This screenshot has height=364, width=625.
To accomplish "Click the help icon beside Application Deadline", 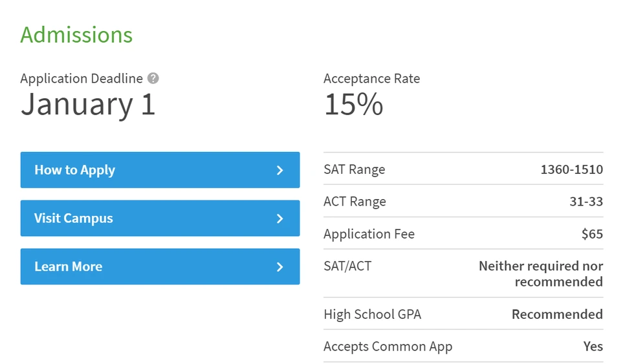I will (153, 78).
